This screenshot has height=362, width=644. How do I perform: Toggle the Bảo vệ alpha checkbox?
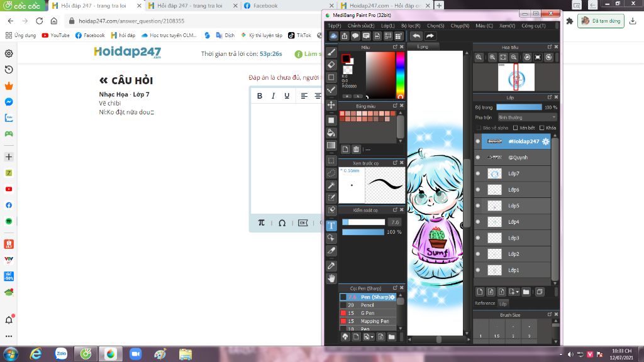pyautogui.click(x=479, y=128)
